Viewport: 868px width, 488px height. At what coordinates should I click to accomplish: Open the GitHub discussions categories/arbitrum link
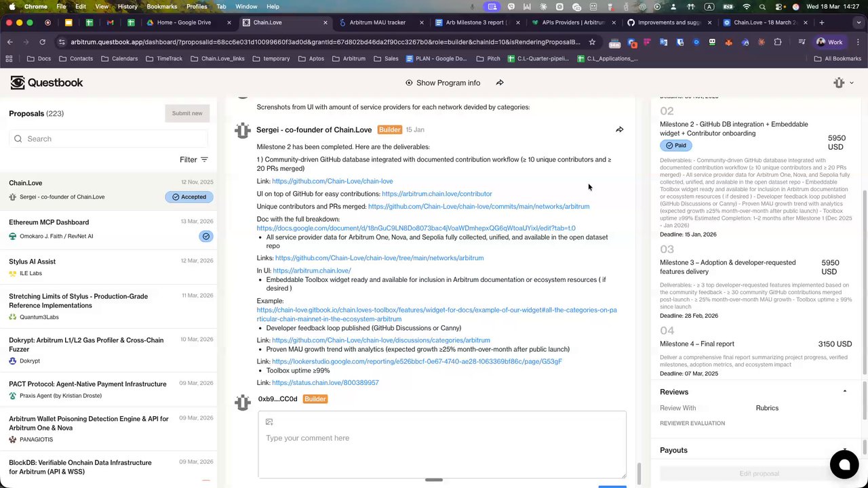tap(380, 340)
